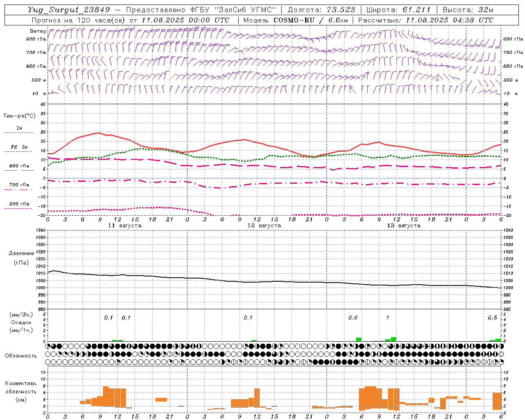Click the Широта: 61.211 value
525x420 pixels.
tap(398, 10)
